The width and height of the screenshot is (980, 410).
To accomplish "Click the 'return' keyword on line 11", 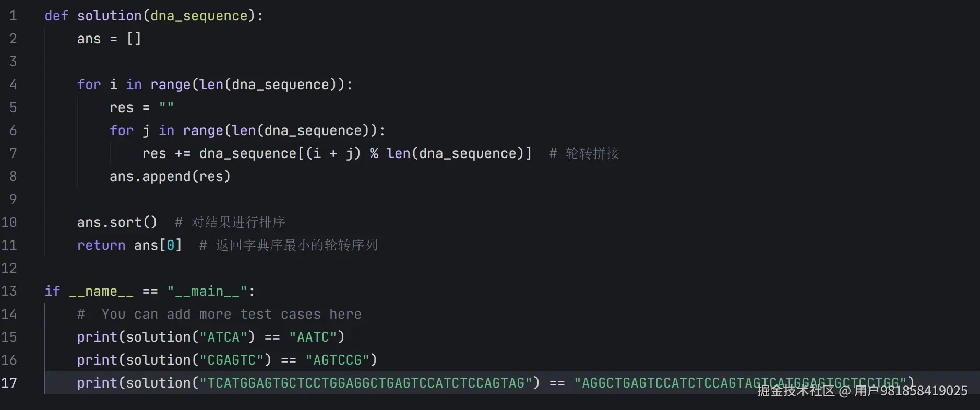I will tap(101, 246).
